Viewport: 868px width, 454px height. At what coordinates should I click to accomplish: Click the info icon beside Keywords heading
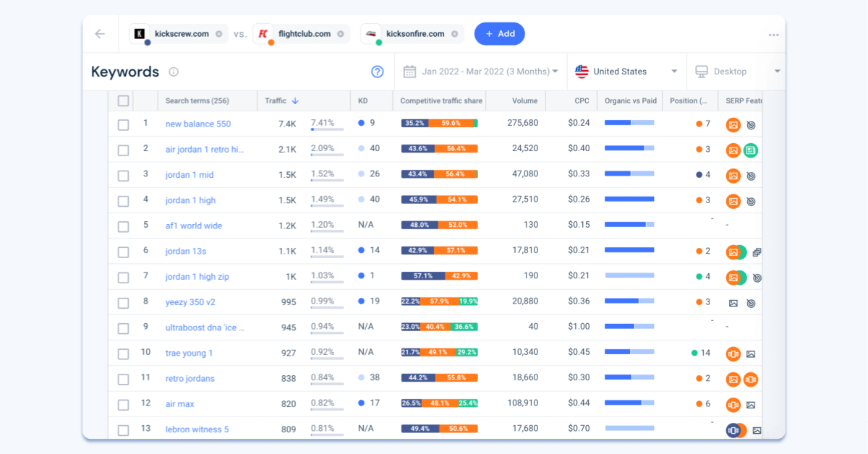point(172,72)
